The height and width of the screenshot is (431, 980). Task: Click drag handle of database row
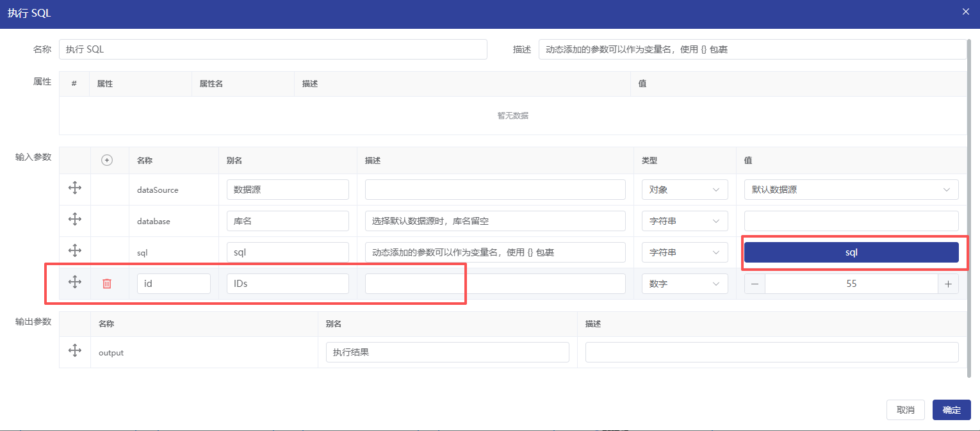tap(75, 219)
